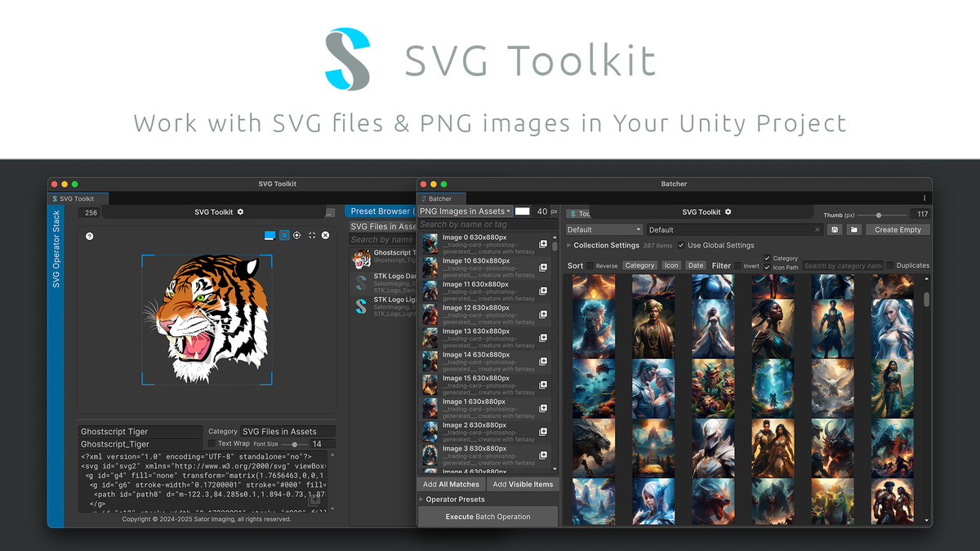Click Add All Matches button
This screenshot has height=551, width=980.
pyautogui.click(x=452, y=484)
